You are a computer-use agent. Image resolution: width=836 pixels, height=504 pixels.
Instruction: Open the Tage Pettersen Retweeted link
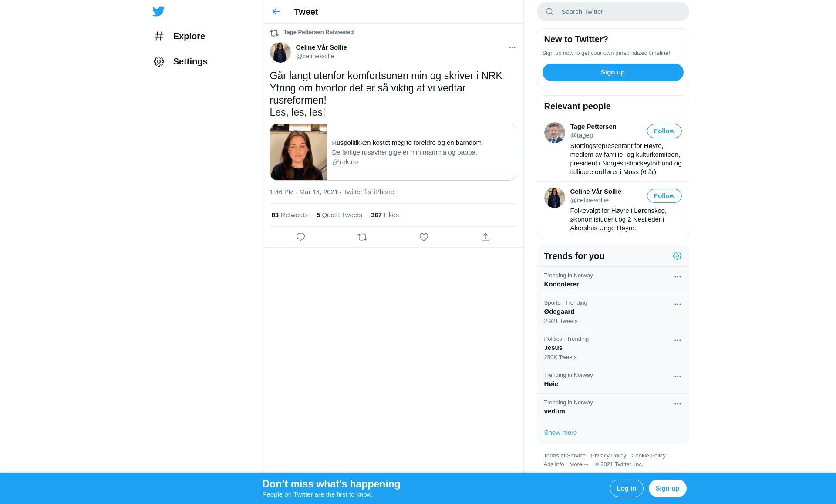[318, 32]
